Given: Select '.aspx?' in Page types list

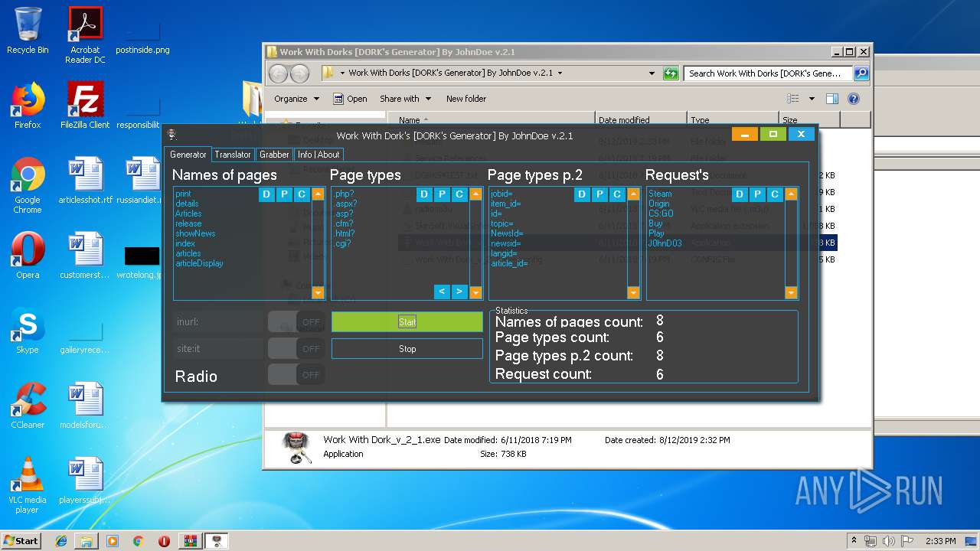Looking at the screenshot, I should click(x=345, y=204).
